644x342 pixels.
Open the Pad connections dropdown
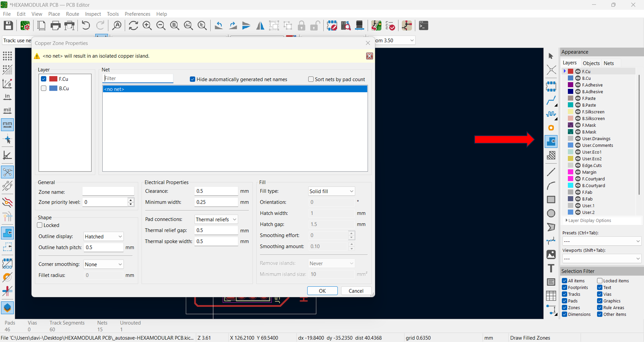pyautogui.click(x=216, y=219)
